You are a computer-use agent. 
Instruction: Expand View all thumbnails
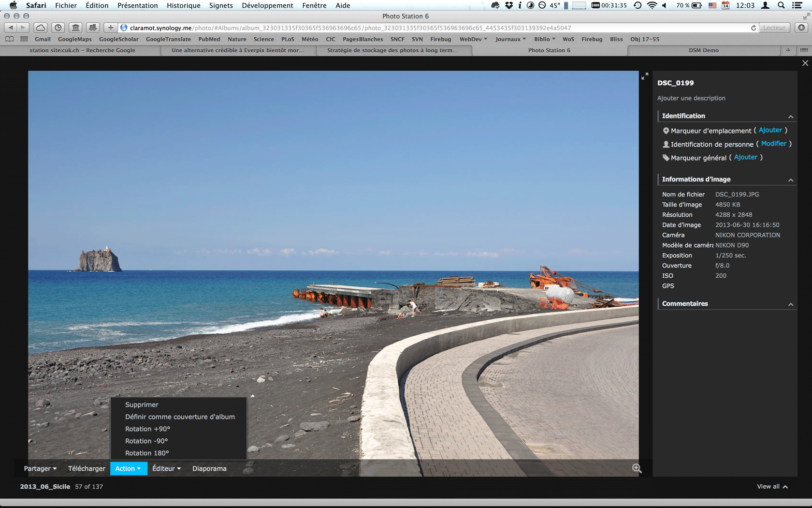tap(772, 486)
